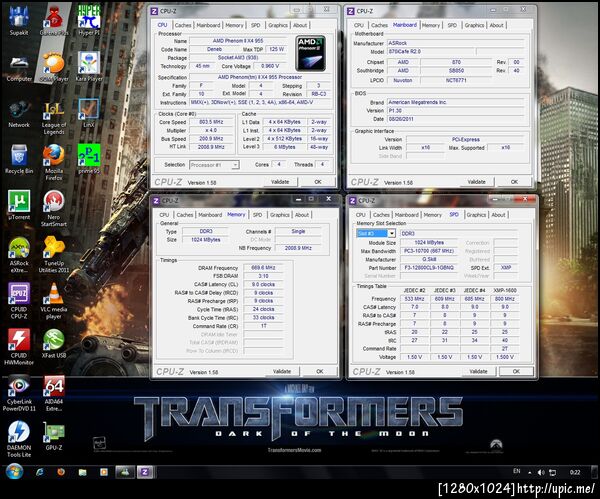Switch to CPU-Z taskbar button

[x=145, y=472]
